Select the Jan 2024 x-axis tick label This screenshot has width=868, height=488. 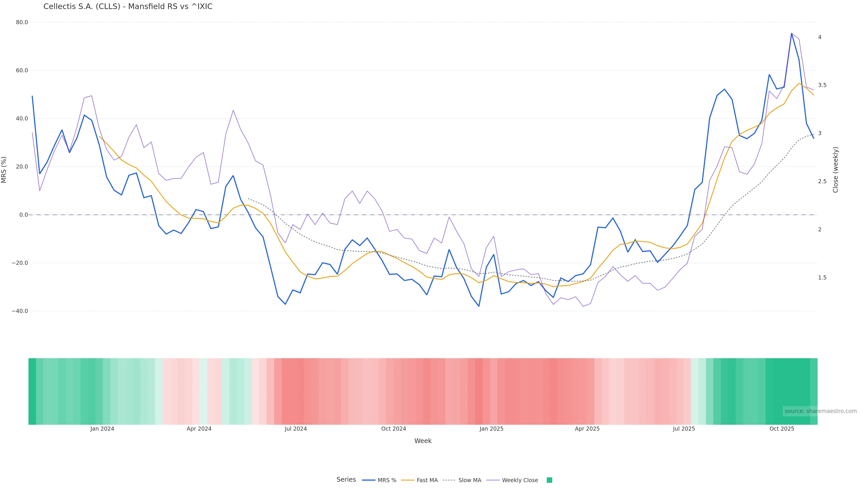coord(102,429)
